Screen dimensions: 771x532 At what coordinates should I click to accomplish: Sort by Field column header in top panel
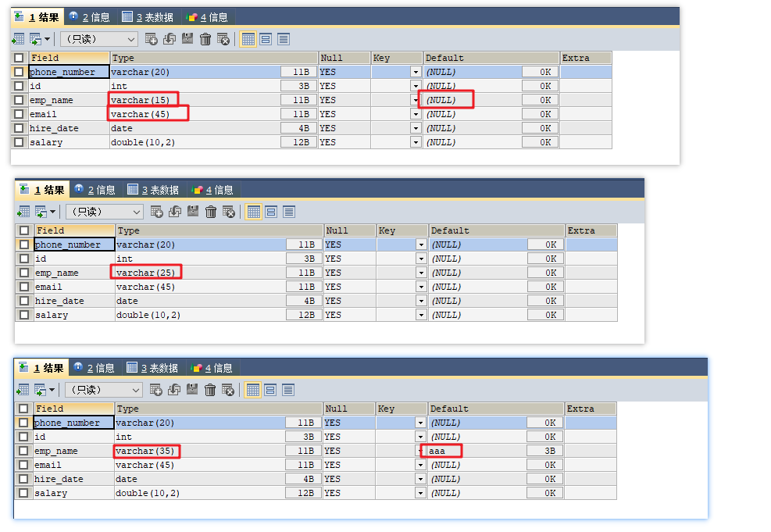(69, 58)
